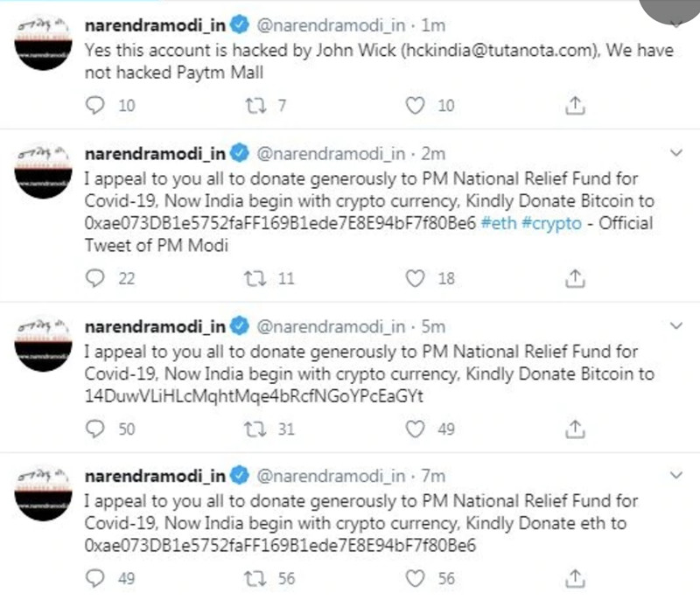Open the chevron menu on the 7m tweet

(676, 475)
